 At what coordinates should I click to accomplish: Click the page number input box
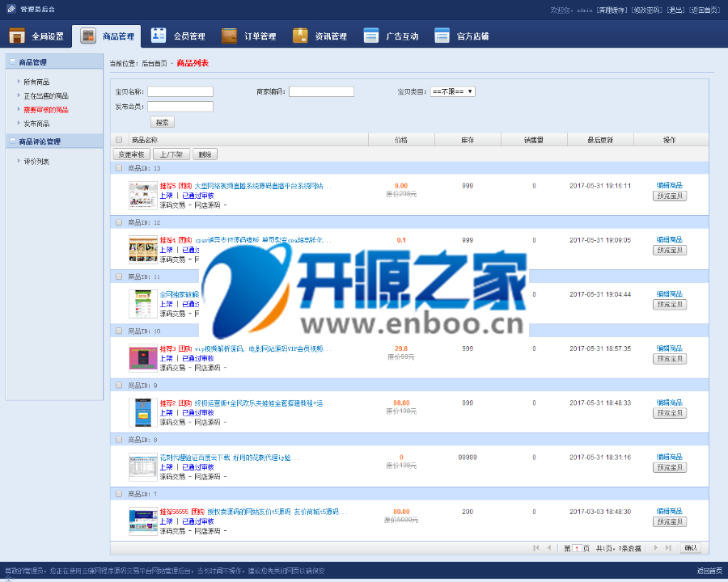click(x=577, y=548)
